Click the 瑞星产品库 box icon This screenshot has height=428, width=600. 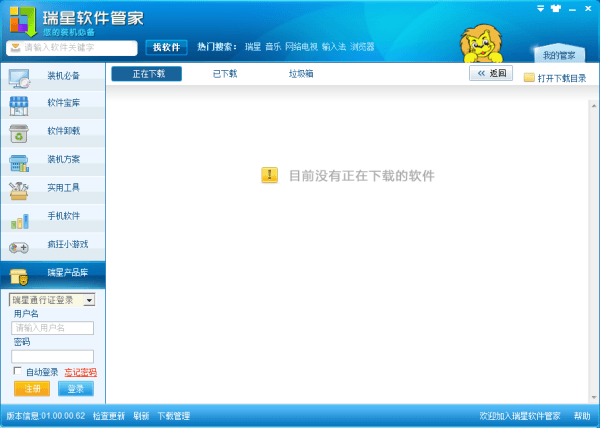tap(19, 277)
